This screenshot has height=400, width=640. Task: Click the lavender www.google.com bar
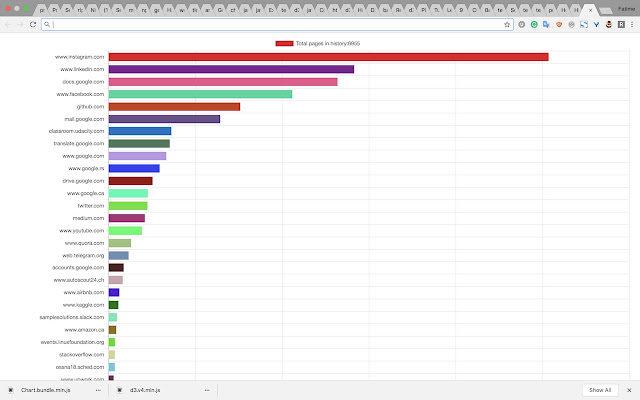click(x=138, y=156)
